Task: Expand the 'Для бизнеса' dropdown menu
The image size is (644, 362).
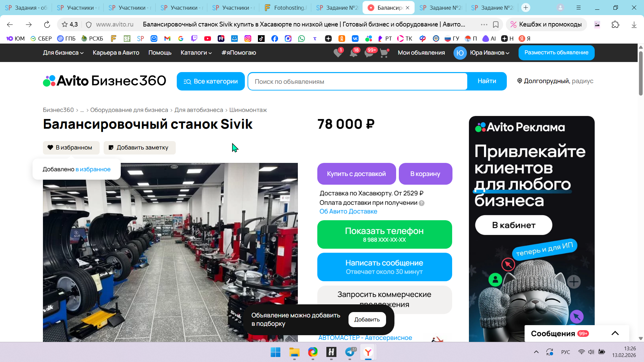Action: [63, 53]
